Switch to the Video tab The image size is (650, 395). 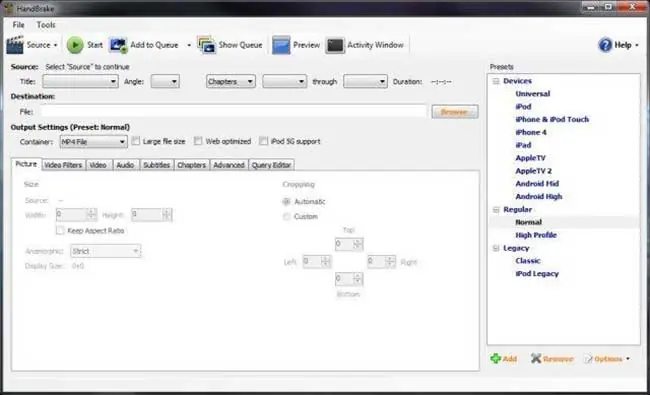pyautogui.click(x=98, y=165)
